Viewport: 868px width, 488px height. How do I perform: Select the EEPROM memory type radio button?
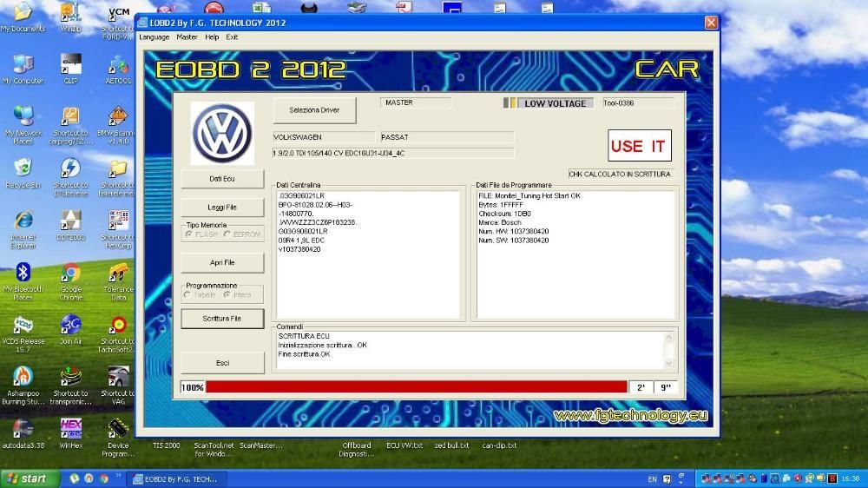[x=227, y=234]
